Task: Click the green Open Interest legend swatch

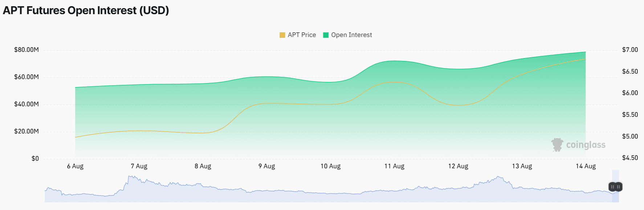Action: (326, 35)
